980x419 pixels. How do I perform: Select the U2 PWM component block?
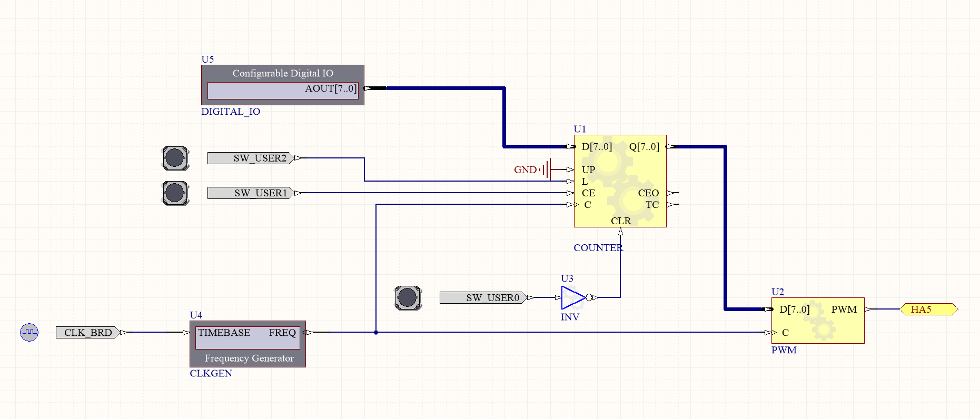pos(817,321)
